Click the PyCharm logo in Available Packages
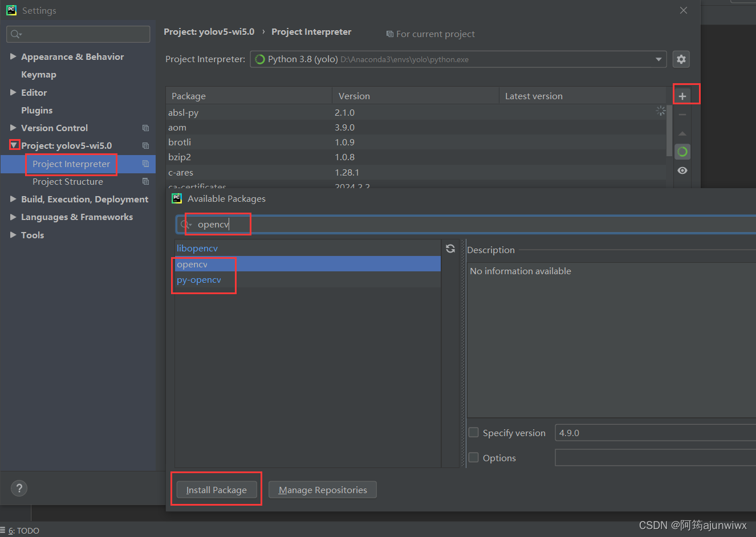This screenshot has width=756, height=537. pyautogui.click(x=177, y=198)
